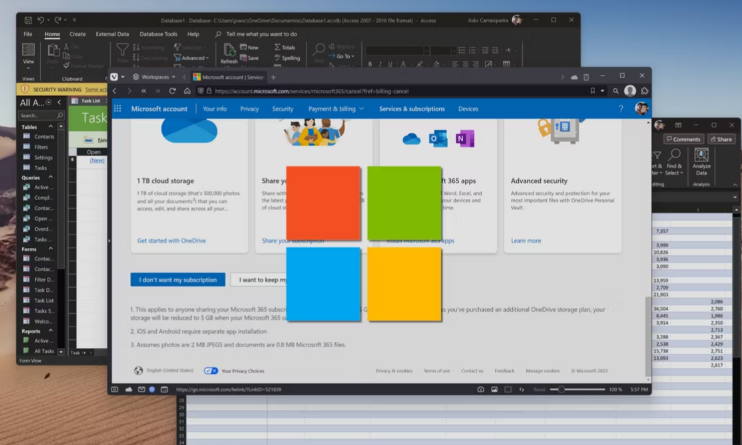
Task: Expand the Payment & billing menu
Action: pyautogui.click(x=336, y=108)
